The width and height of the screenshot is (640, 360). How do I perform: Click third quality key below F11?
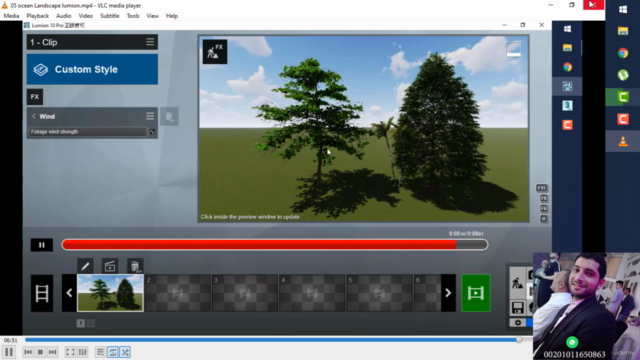[544, 209]
